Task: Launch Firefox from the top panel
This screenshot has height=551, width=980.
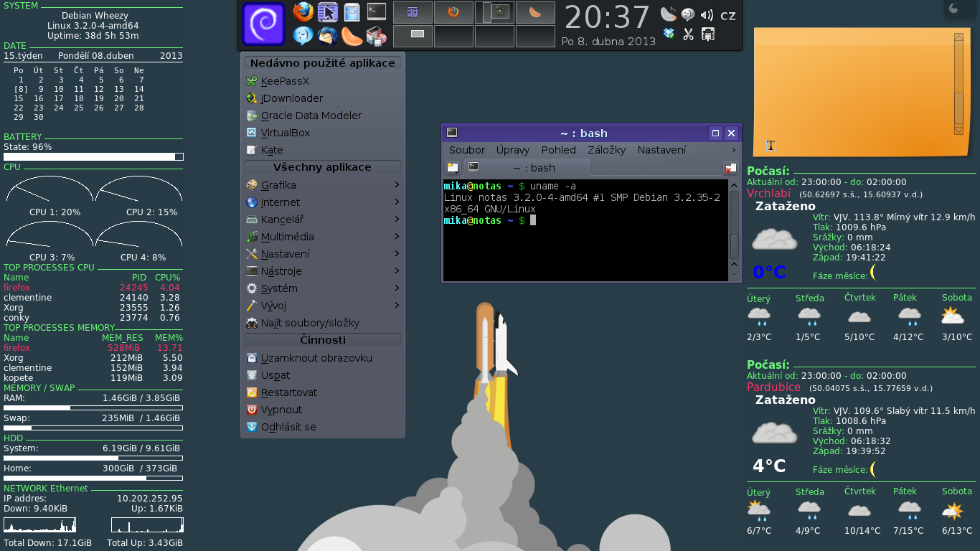Action: pyautogui.click(x=303, y=12)
